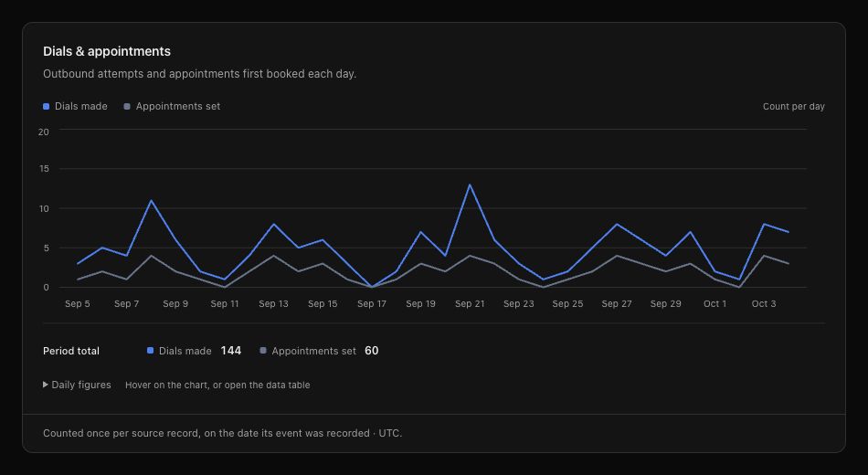Click the y-axis value 15
The height and width of the screenshot is (475, 868).
pos(44,169)
